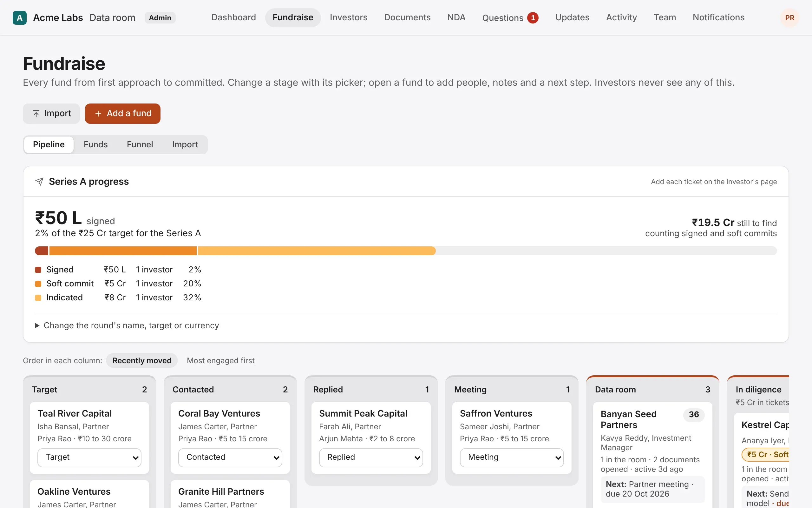Image resolution: width=812 pixels, height=508 pixels.
Task: Open the Banyan Seed Partners card
Action: [x=652, y=454]
